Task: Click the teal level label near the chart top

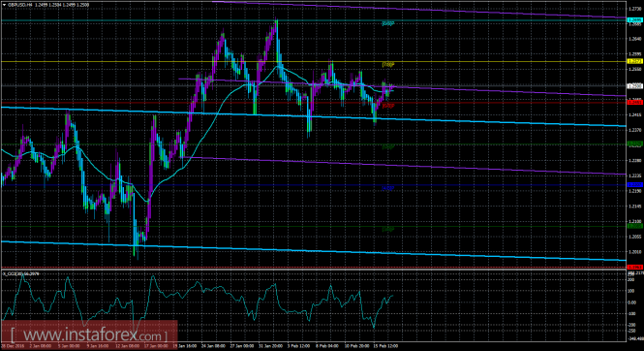Action: click(388, 23)
